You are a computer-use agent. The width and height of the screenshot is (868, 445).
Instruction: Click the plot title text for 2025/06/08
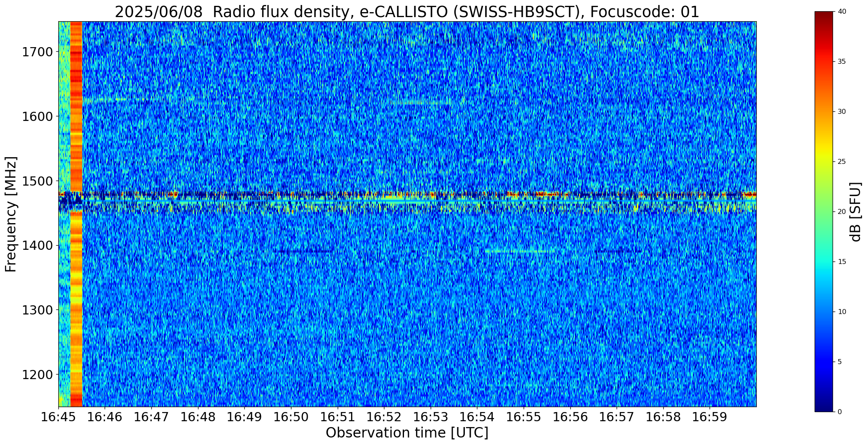[x=407, y=12]
